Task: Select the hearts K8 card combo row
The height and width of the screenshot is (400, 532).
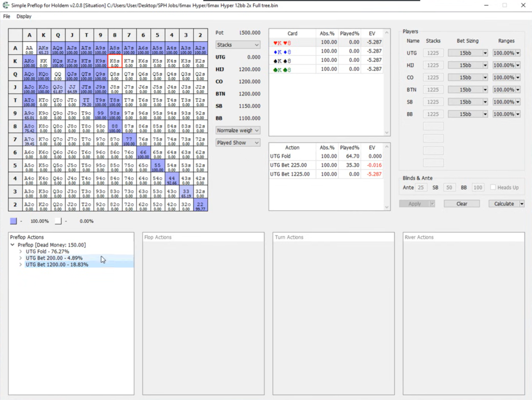Action: 326,43
